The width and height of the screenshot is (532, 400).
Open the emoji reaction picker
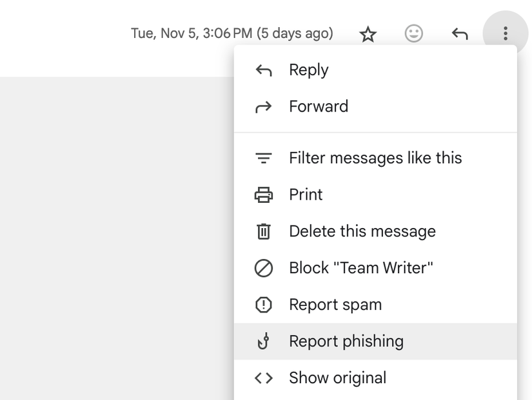pyautogui.click(x=413, y=33)
